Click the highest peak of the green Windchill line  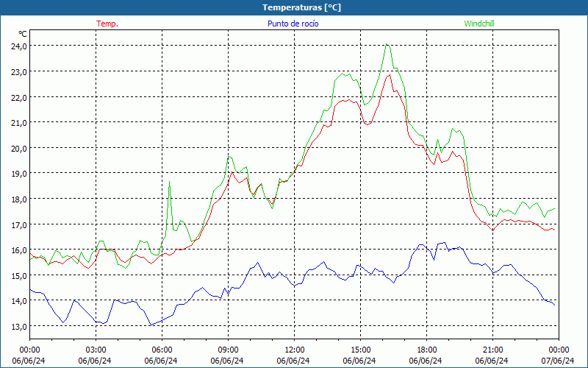[x=387, y=44]
